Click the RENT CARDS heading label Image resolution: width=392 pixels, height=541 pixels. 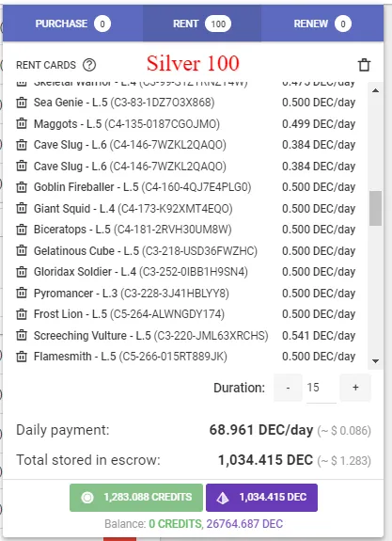(x=46, y=65)
